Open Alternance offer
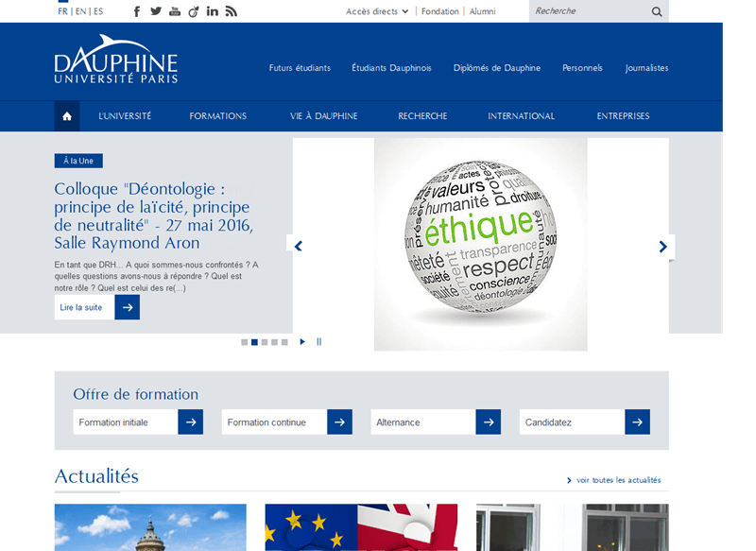This screenshot has height=551, width=756. 423,422
